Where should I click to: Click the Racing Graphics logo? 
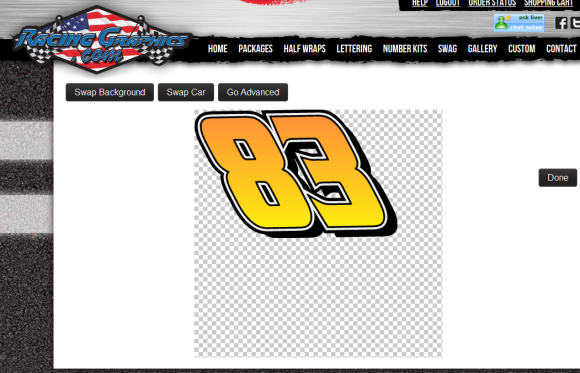tap(102, 39)
